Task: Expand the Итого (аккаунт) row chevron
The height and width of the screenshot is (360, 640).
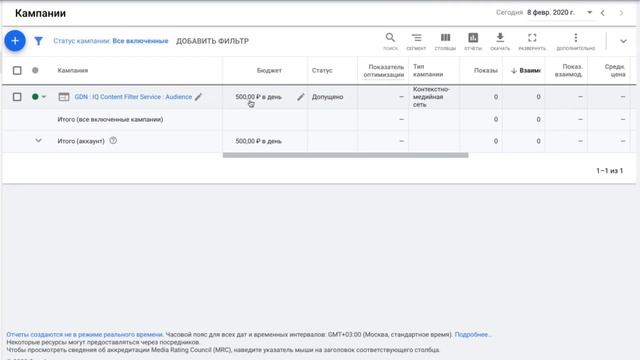Action: (x=38, y=140)
